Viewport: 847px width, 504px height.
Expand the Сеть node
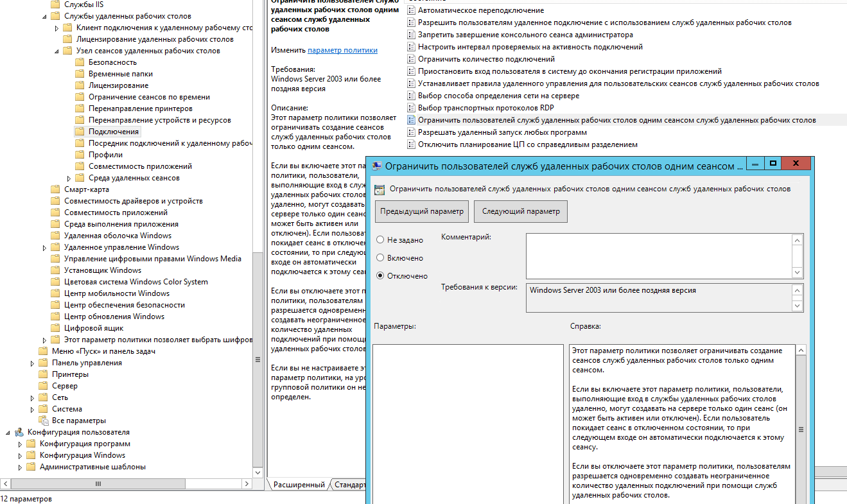(33, 397)
